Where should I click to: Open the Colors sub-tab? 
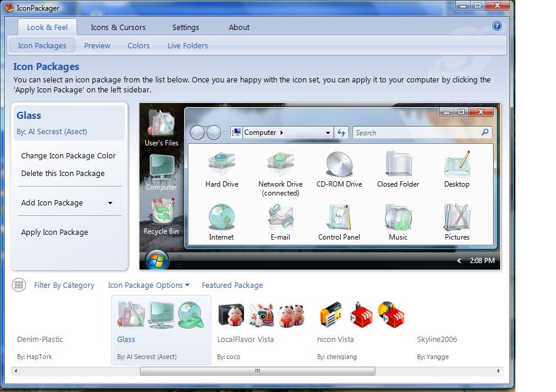(x=139, y=45)
